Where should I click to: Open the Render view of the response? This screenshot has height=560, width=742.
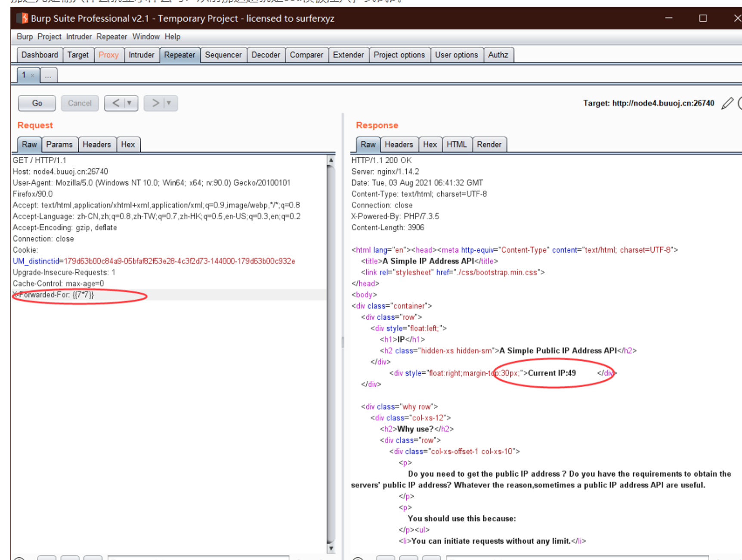click(x=489, y=145)
